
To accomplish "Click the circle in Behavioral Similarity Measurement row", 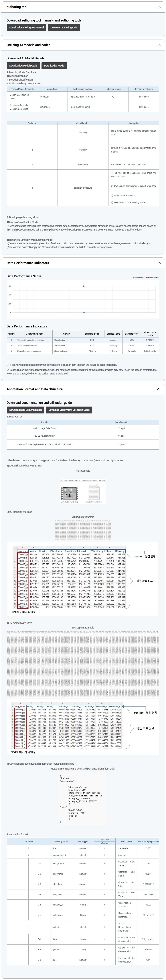I will [x=113, y=107].
